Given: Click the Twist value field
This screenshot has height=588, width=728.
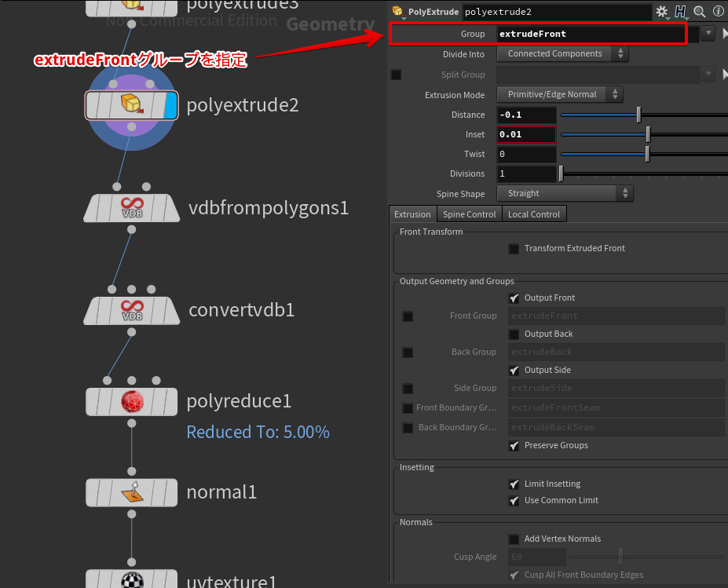Looking at the screenshot, I should click(526, 154).
